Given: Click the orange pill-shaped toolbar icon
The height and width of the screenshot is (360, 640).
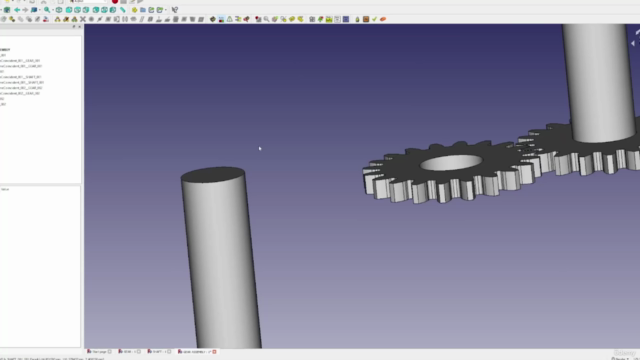Looking at the screenshot, I should (383, 19).
